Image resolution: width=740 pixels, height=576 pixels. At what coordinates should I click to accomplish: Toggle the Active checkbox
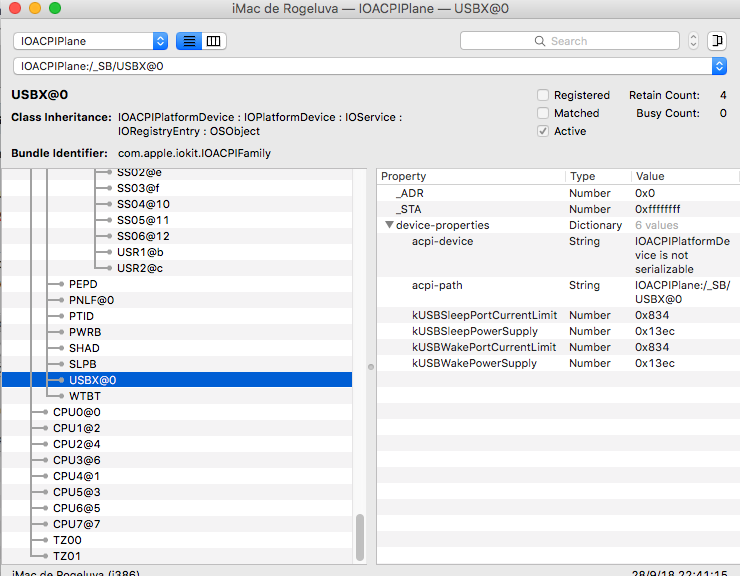(543, 131)
